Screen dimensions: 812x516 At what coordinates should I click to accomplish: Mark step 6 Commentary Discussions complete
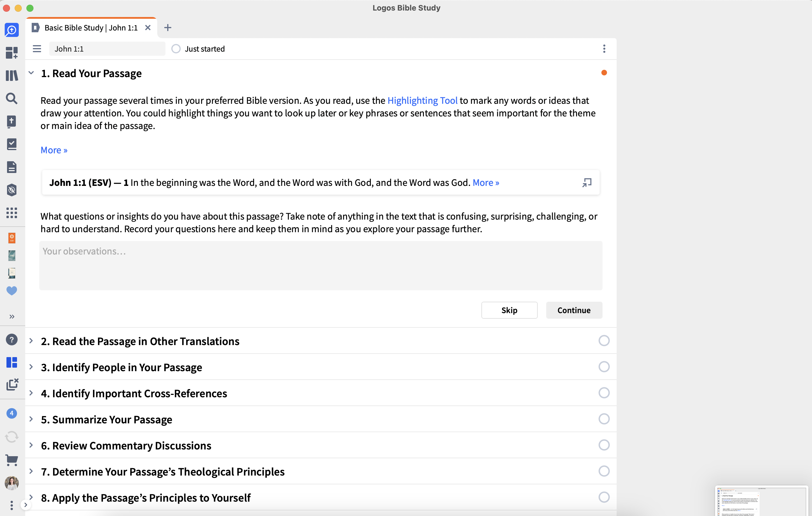pos(604,445)
